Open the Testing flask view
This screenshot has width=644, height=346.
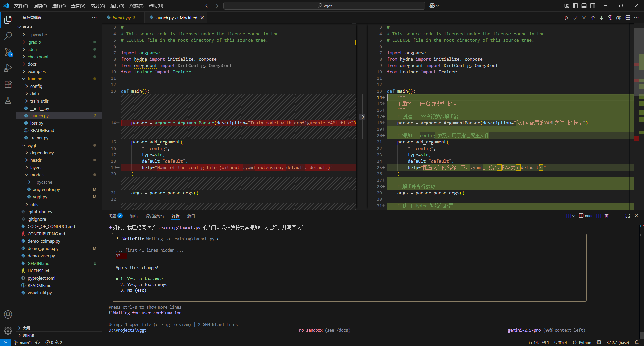8,100
